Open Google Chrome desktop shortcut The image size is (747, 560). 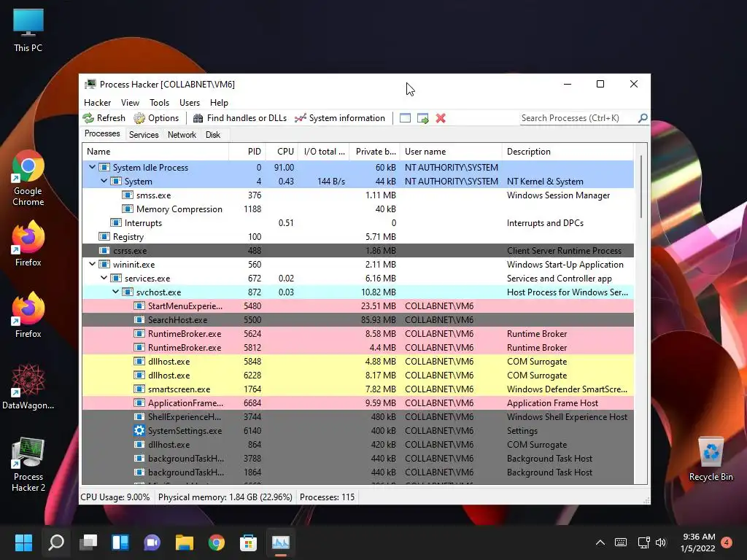click(28, 178)
